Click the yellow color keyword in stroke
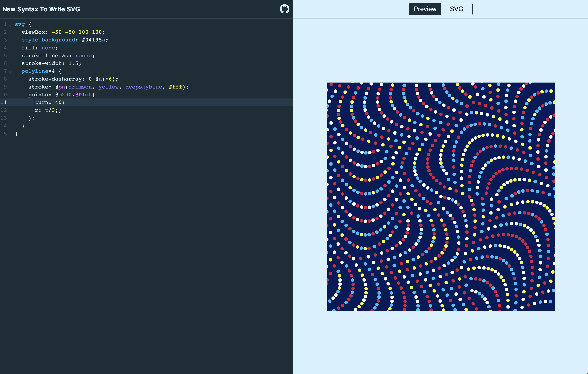 pyautogui.click(x=108, y=87)
